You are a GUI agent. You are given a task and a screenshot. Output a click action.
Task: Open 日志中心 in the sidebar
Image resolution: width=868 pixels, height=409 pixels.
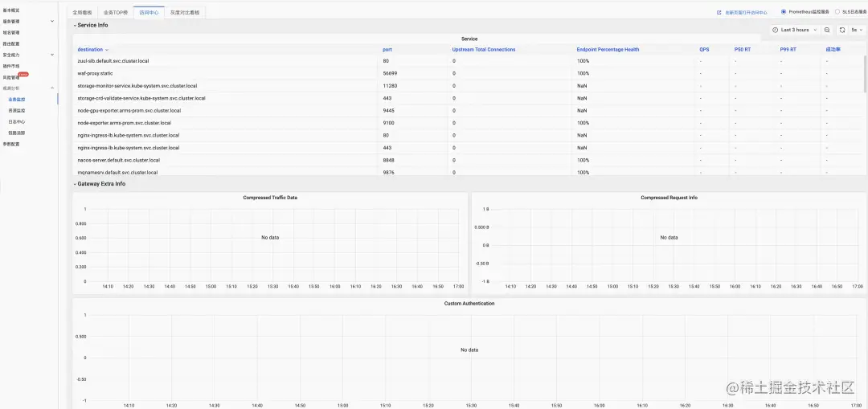coord(17,122)
